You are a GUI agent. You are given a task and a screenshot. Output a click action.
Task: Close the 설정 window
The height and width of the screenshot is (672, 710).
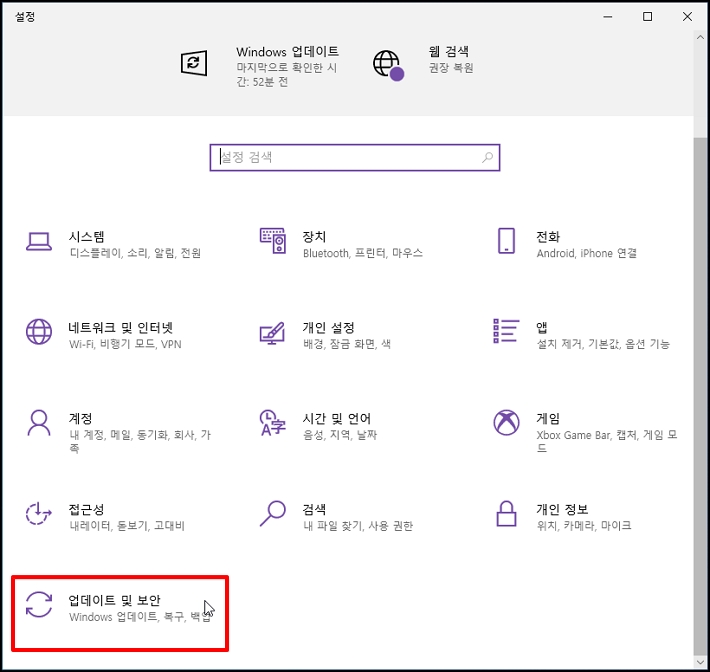(687, 17)
